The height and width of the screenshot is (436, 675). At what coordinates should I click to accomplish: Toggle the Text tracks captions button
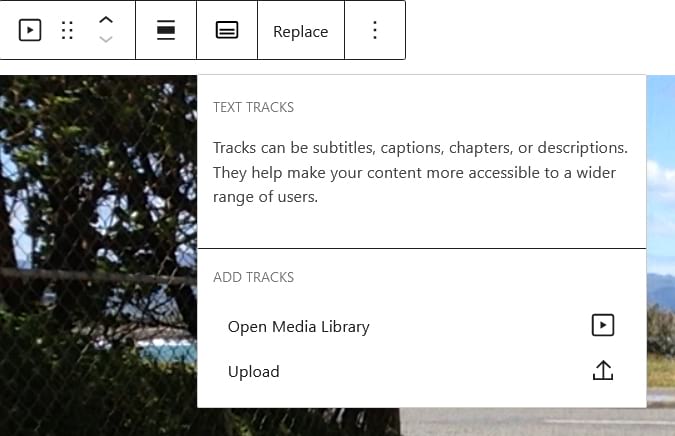pyautogui.click(x=227, y=30)
